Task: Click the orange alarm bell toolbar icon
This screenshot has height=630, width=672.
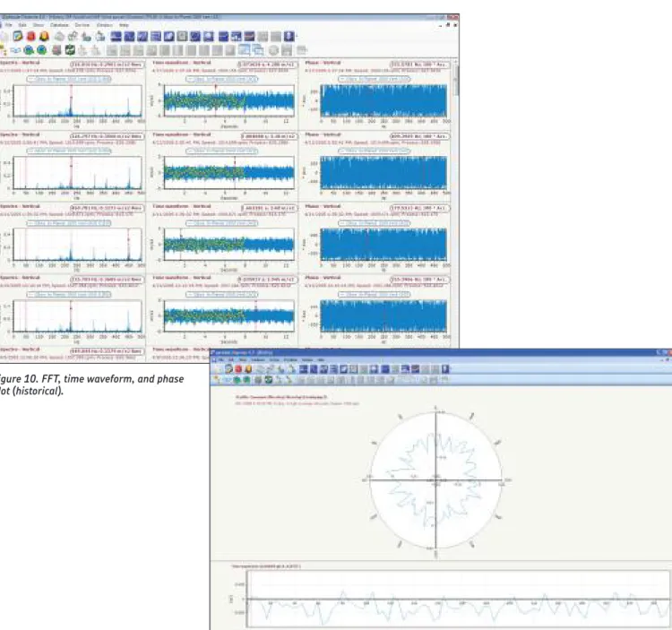Action: [44, 37]
